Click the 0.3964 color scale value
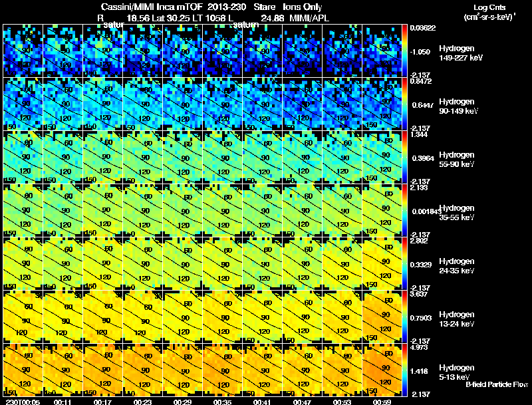Image resolution: width=532 pixels, height=405 pixels. click(x=422, y=158)
